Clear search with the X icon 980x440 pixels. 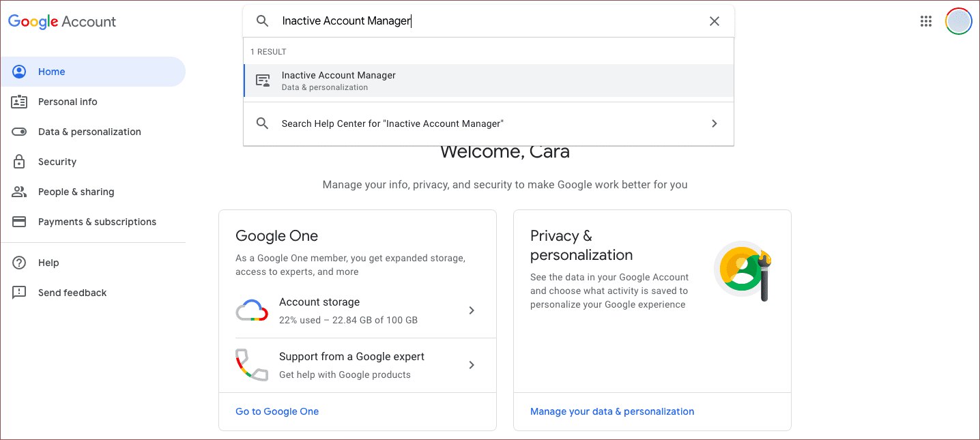pos(714,21)
